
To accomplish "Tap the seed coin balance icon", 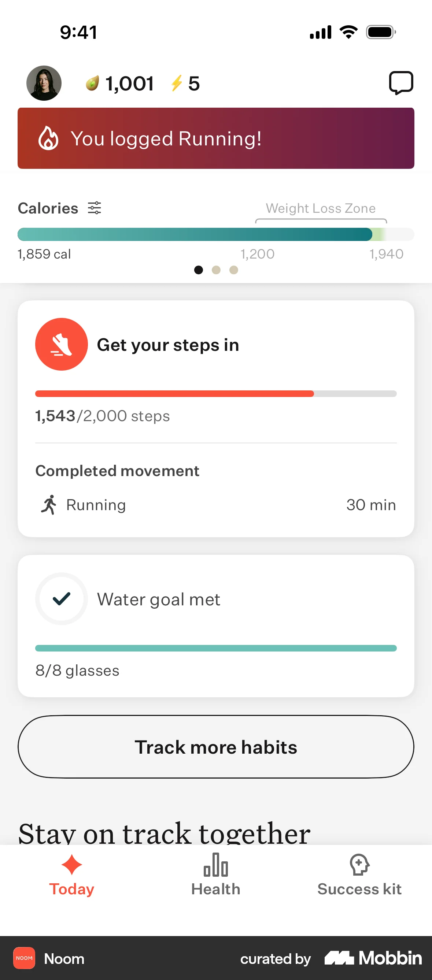I will tap(92, 83).
